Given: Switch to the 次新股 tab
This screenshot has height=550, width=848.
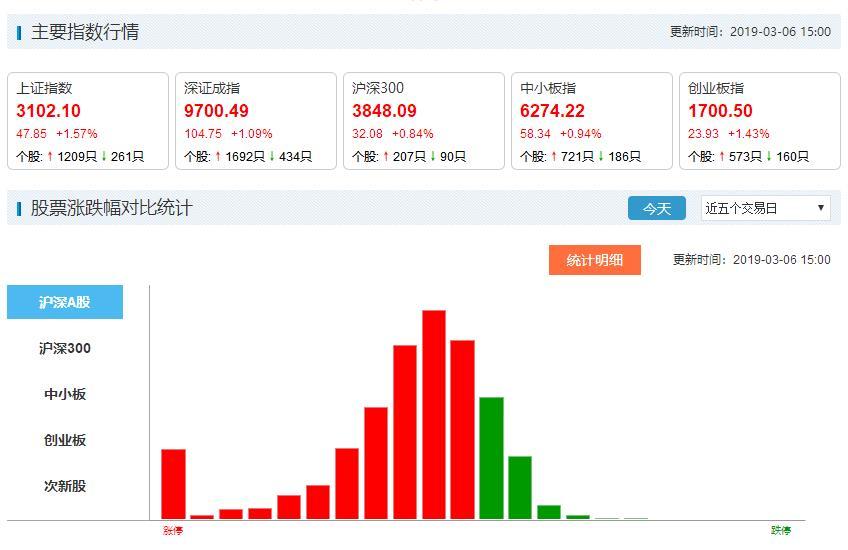Looking at the screenshot, I should coord(65,486).
